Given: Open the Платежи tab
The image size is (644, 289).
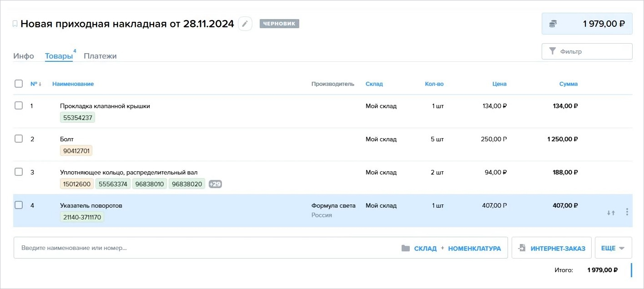Looking at the screenshot, I should (100, 56).
